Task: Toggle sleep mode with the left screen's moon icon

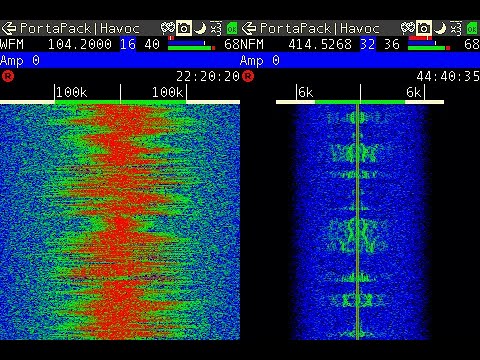Action: coord(200,28)
